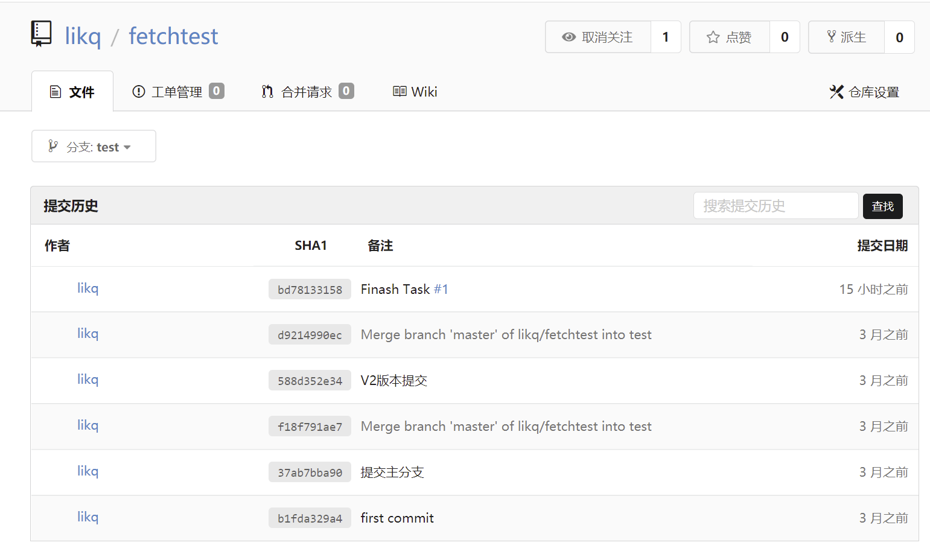Click the wrench icon for repository settings
The height and width of the screenshot is (560, 930).
pyautogui.click(x=836, y=92)
